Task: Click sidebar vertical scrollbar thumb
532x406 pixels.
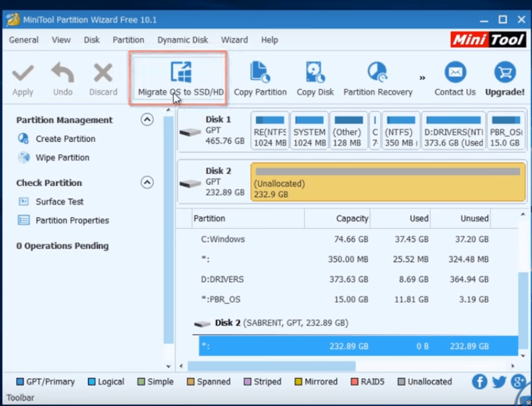Action: point(168,230)
